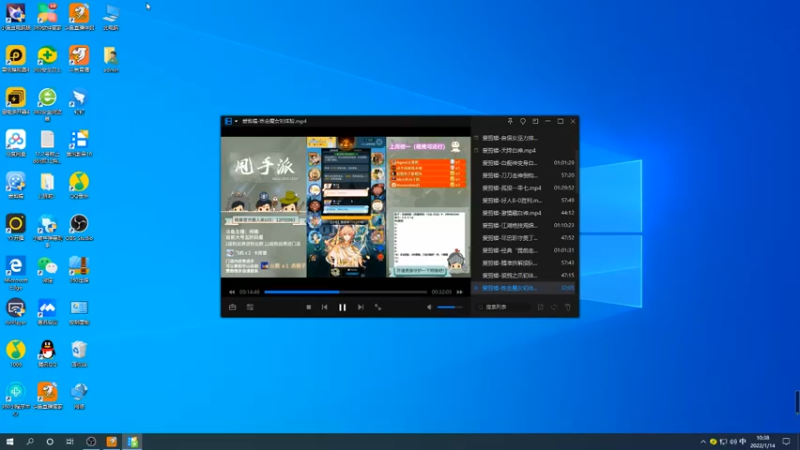The height and width of the screenshot is (450, 800).
Task: Open the Baidu Netdisk shortcut
Action: coord(16,143)
